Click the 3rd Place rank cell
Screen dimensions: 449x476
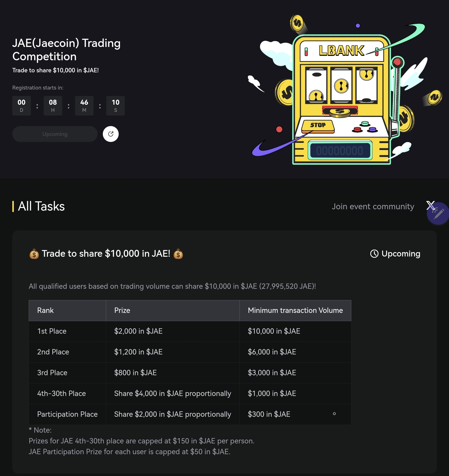tap(67, 373)
